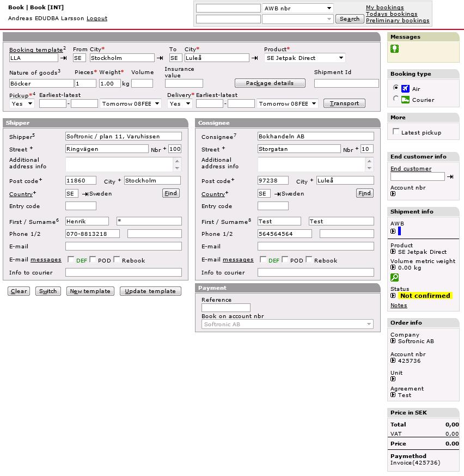The height and width of the screenshot is (476, 464).
Task: Click the Clear button
Action: pos(19,291)
